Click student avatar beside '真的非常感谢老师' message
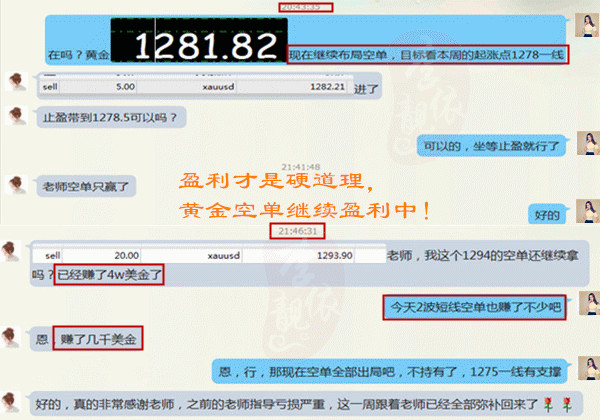 (x=10, y=402)
